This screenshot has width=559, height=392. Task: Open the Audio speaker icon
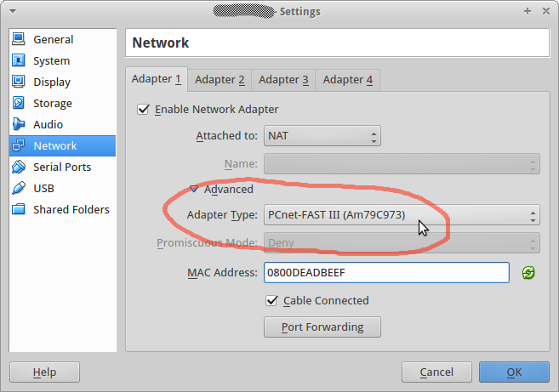(18, 124)
